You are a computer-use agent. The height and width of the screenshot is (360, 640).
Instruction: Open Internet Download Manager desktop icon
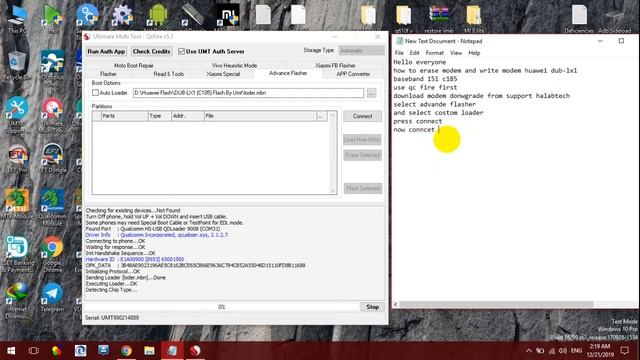pyautogui.click(x=17, y=301)
